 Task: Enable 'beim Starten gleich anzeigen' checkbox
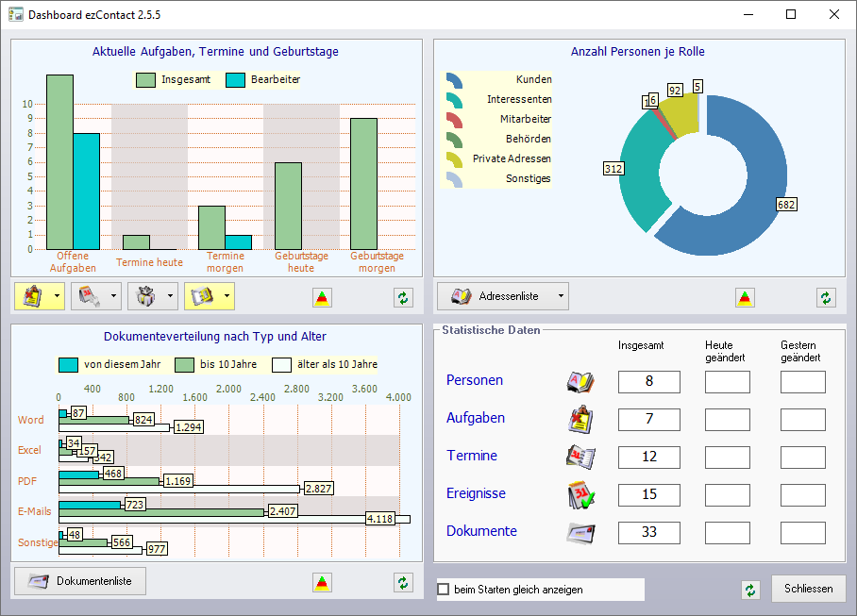coord(444,590)
